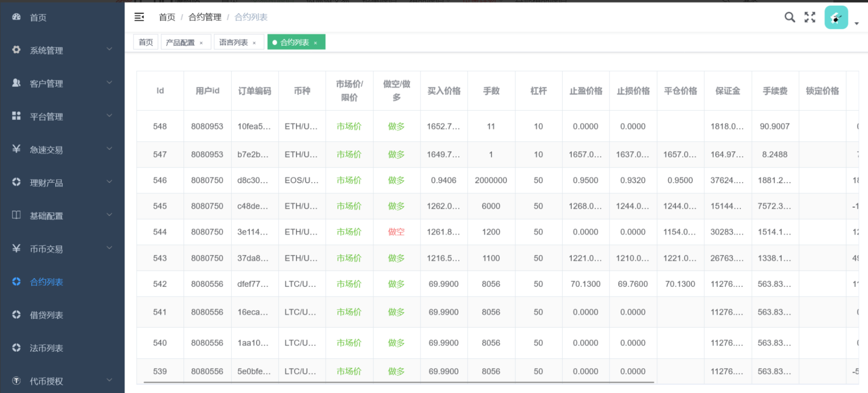Click the search magnifier icon

(x=789, y=17)
